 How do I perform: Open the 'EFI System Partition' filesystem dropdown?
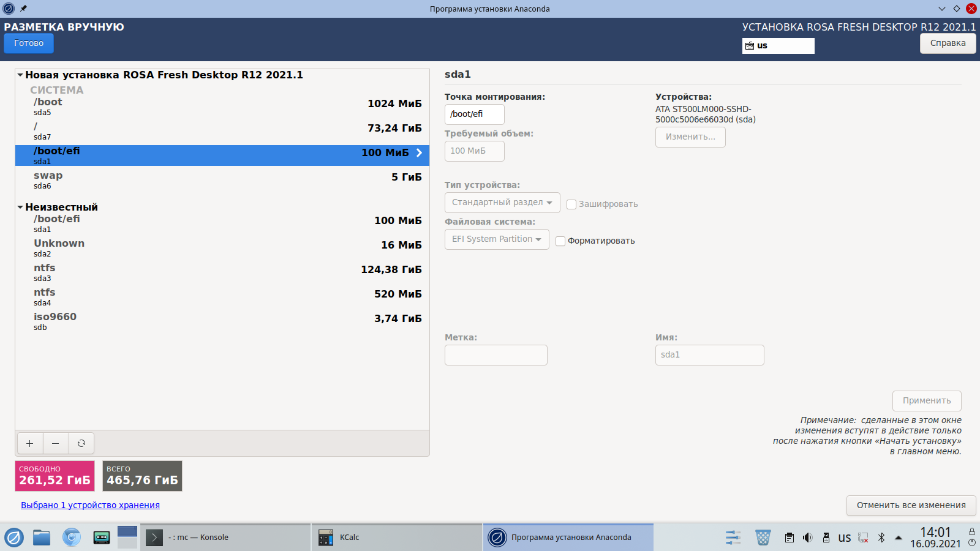497,239
